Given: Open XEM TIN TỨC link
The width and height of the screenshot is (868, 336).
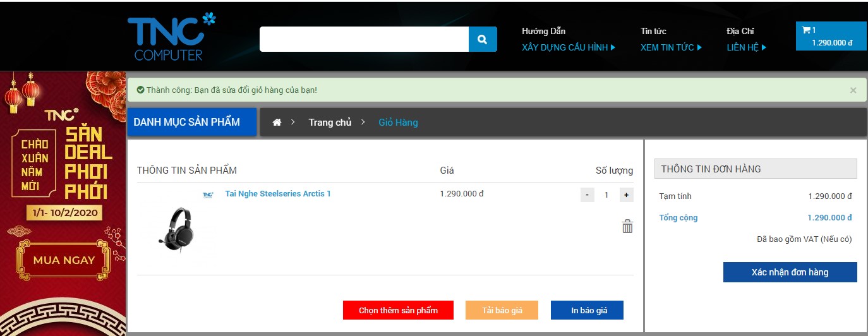Looking at the screenshot, I should pos(671,47).
